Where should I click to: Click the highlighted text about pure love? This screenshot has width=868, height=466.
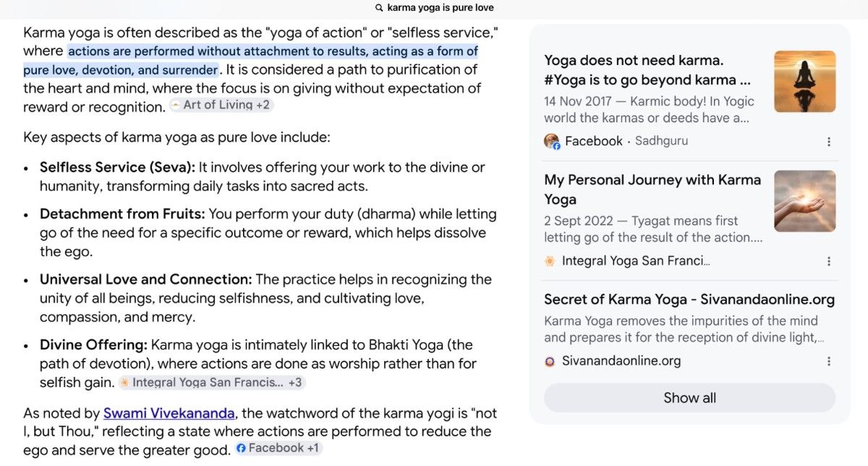tap(250, 61)
